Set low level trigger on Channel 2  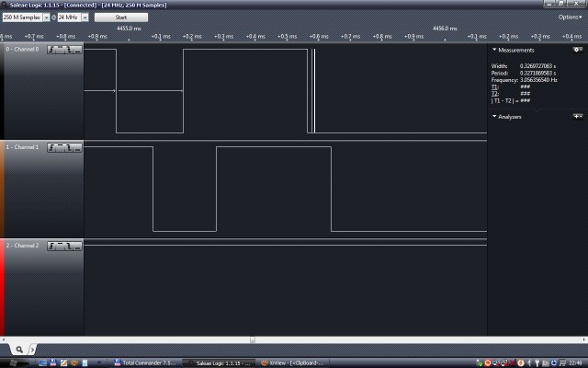click(77, 246)
